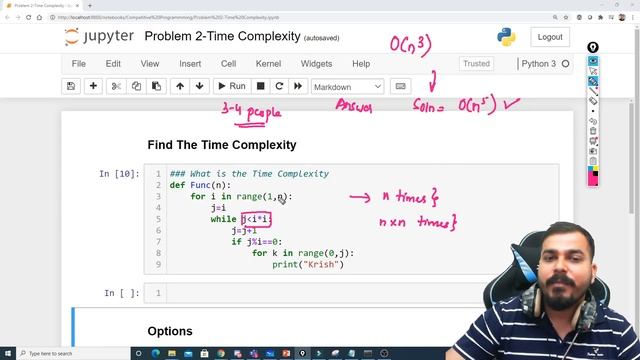Insert a cell below with the plus icon
The width and height of the screenshot is (640, 360).
tap(93, 86)
